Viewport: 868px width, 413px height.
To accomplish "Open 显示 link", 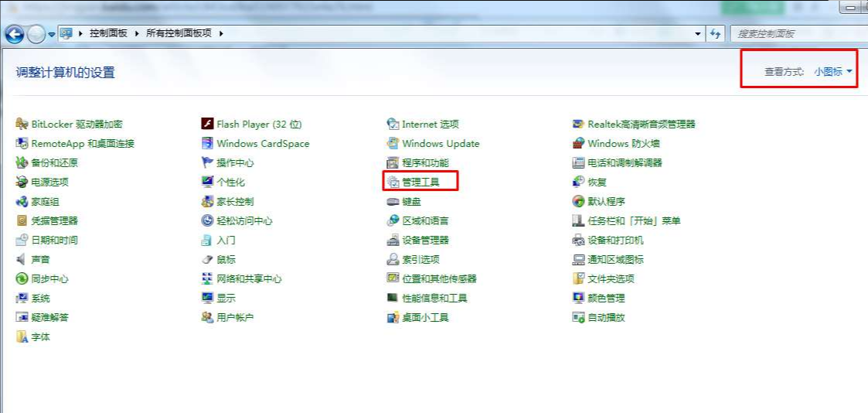I will (x=226, y=298).
